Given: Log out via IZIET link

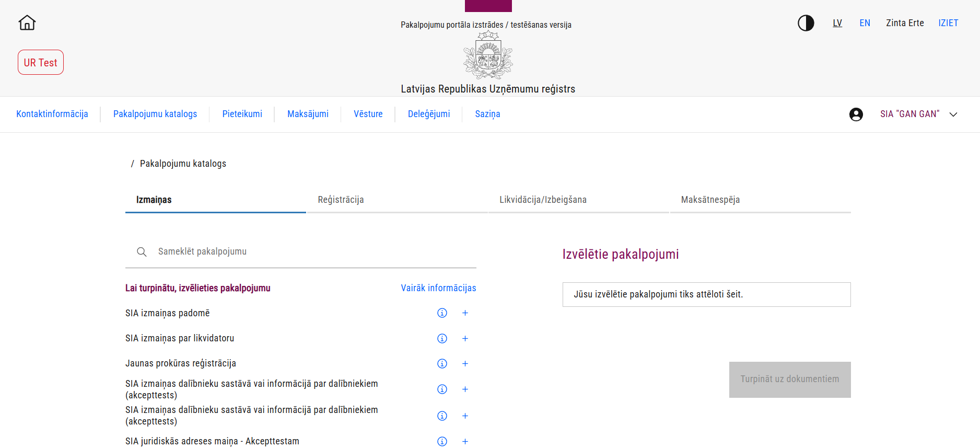Looking at the screenshot, I should 948,23.
